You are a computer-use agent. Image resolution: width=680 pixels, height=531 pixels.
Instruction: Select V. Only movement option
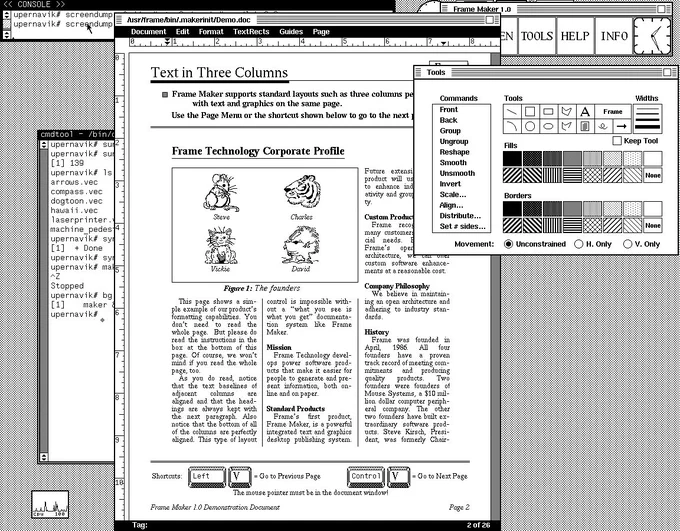click(627, 244)
